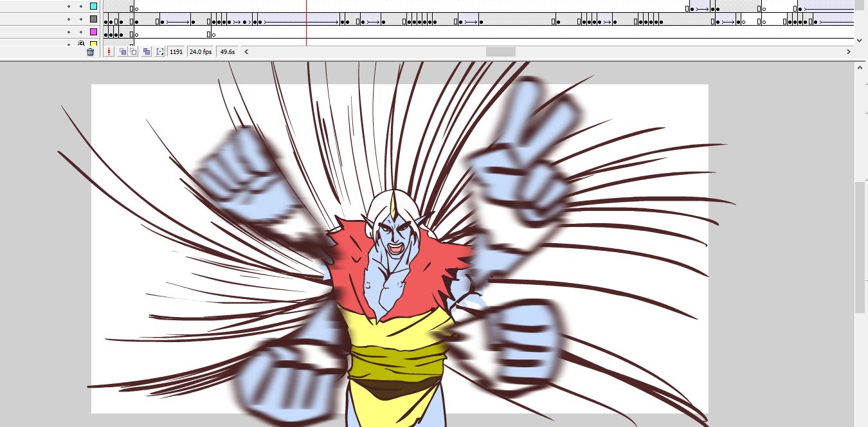Click the magenta layer outline color swatch

(94, 32)
